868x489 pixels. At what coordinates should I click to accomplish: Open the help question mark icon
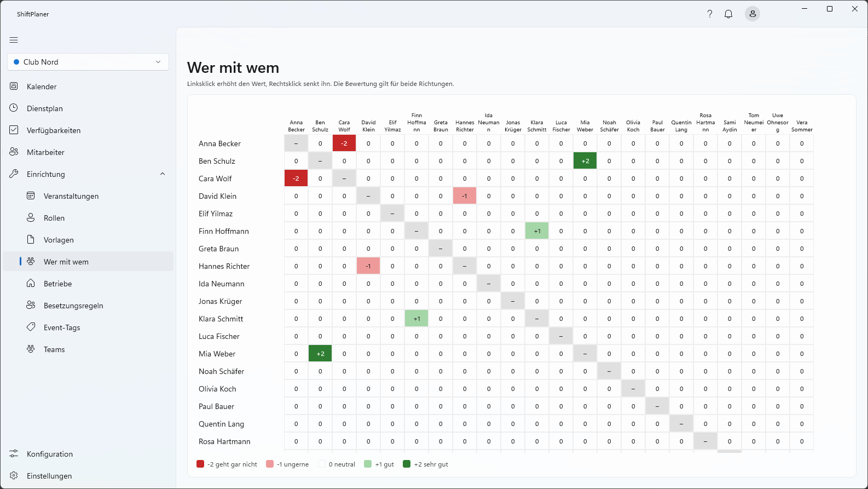point(710,14)
